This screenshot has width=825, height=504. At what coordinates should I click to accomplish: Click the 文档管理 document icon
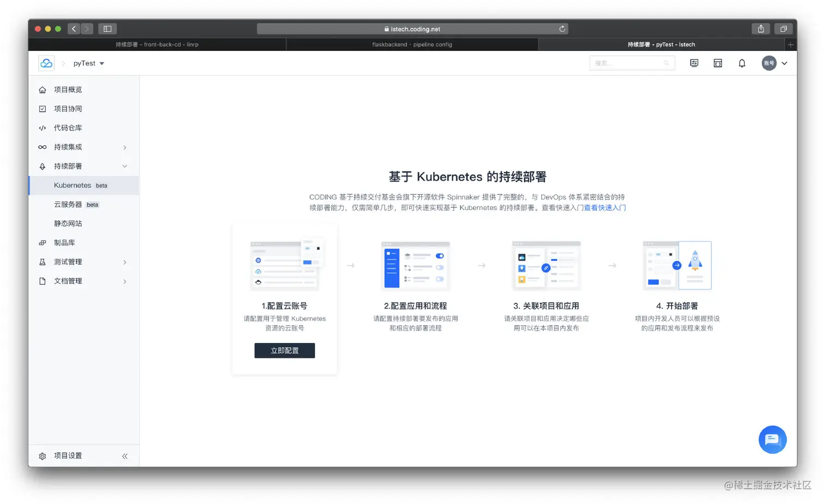[x=43, y=281]
